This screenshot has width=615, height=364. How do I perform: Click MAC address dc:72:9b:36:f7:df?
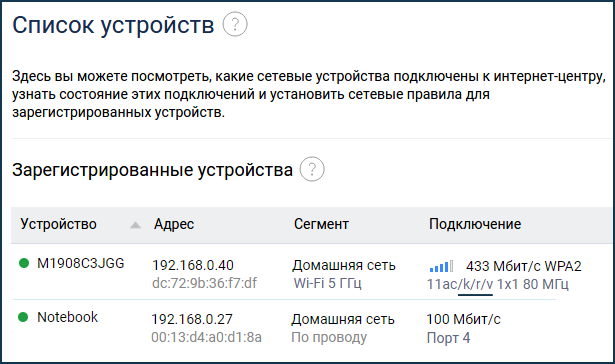coord(204,283)
